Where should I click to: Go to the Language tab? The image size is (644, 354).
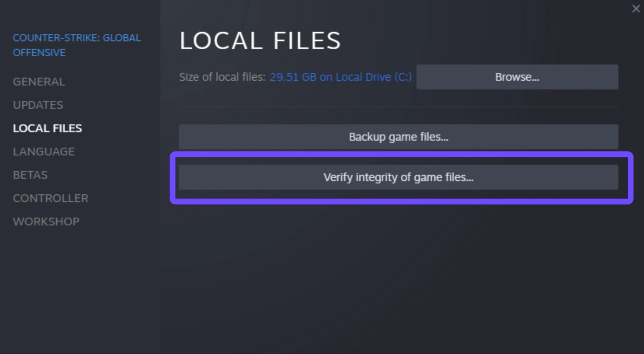[44, 152]
